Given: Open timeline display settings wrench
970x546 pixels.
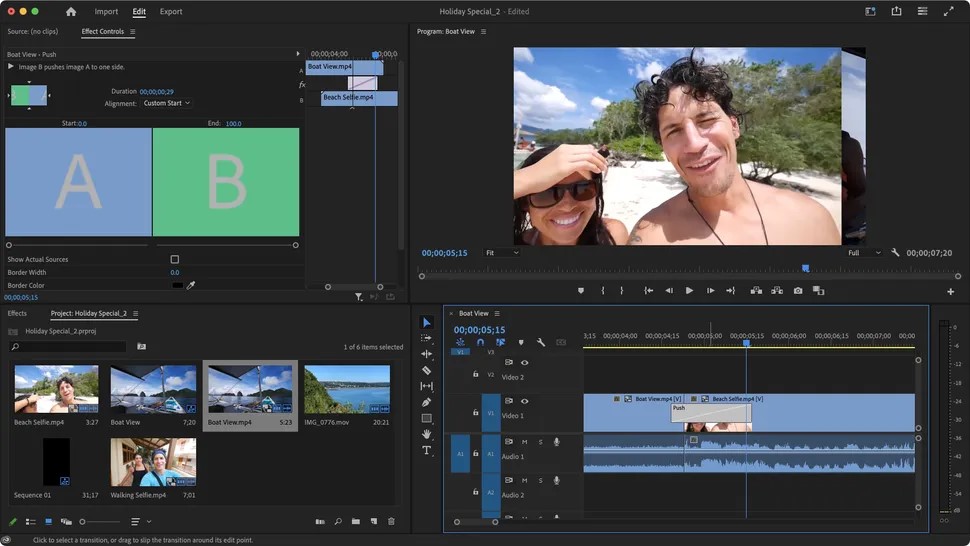Looking at the screenshot, I should (540, 343).
